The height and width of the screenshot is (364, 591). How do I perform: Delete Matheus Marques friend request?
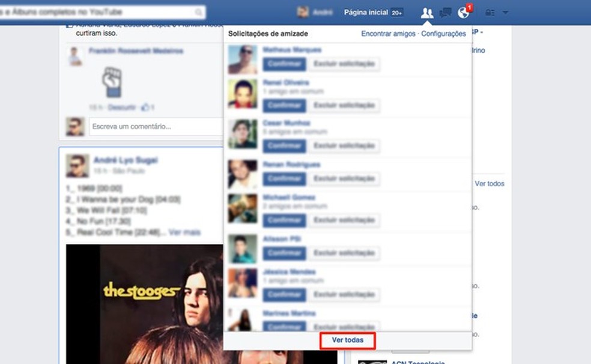344,64
